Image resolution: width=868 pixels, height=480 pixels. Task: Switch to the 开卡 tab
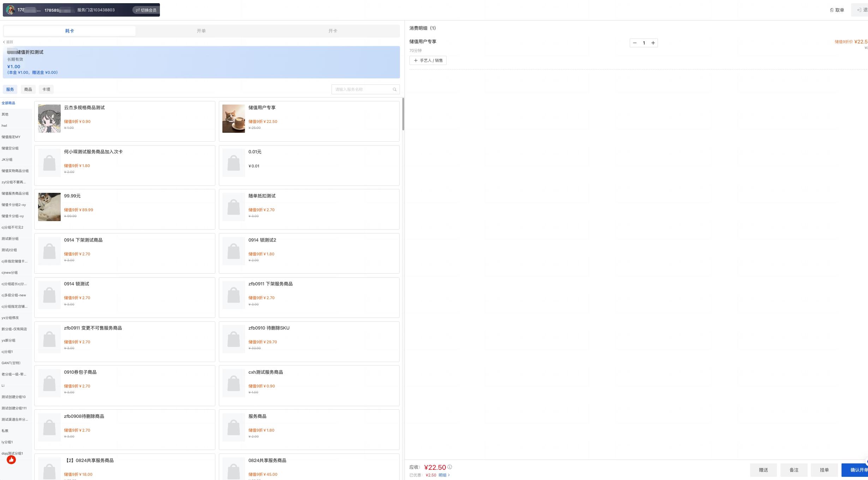pos(333,31)
